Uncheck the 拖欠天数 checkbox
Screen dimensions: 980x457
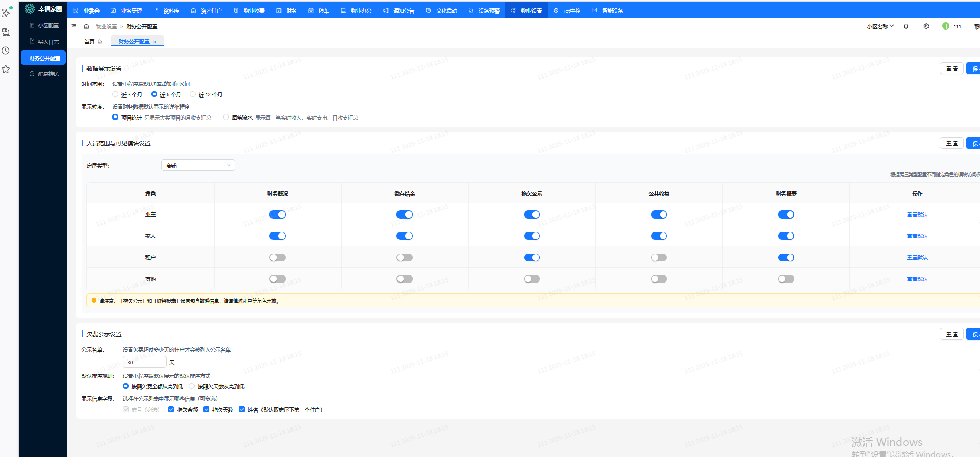point(207,410)
